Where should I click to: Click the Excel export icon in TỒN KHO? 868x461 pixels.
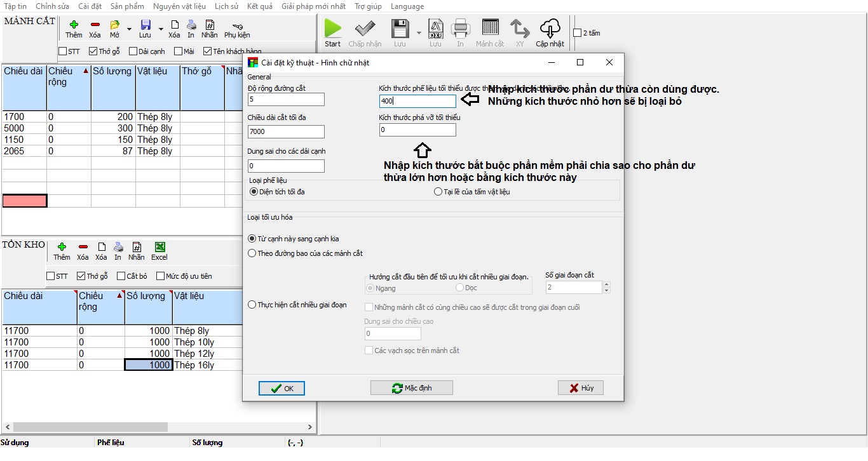pos(159,247)
